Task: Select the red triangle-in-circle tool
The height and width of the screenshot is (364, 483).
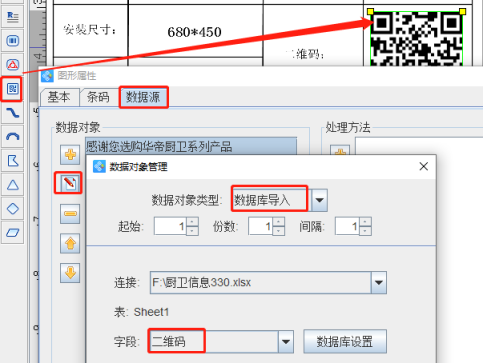Action: tap(13, 65)
